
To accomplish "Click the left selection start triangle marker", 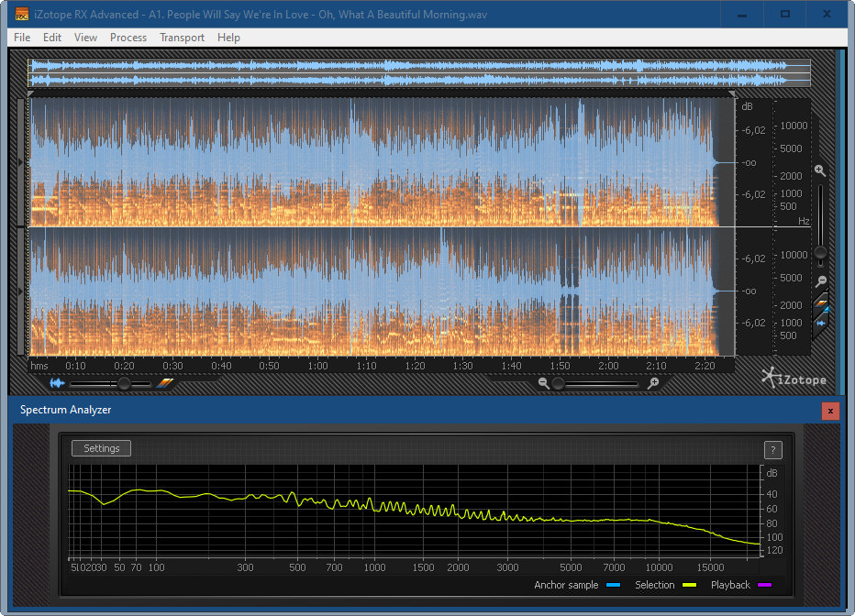I will (31, 94).
